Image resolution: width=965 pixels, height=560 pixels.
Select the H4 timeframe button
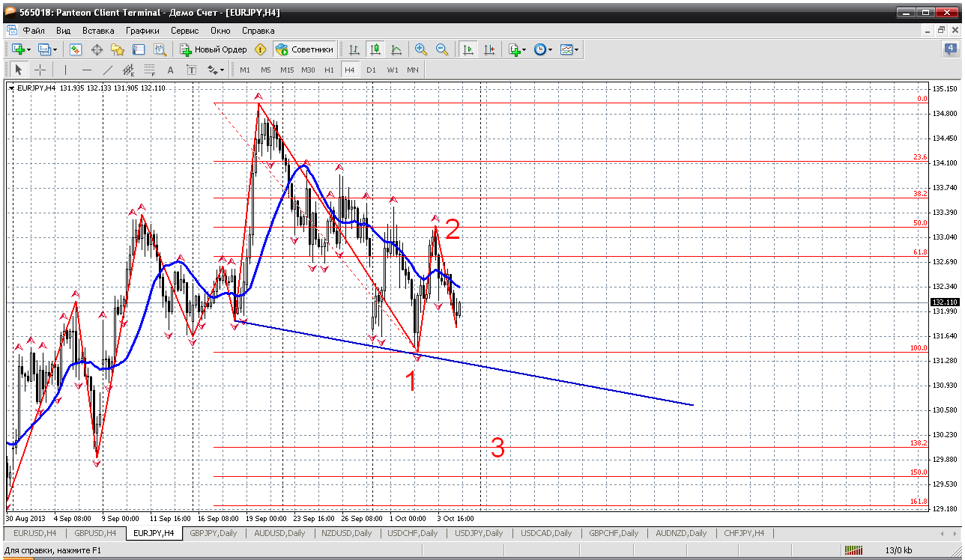[x=350, y=70]
